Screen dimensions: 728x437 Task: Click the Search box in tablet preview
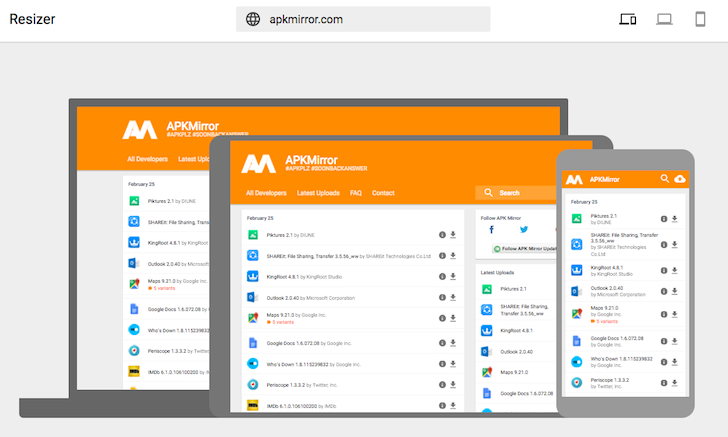click(516, 193)
